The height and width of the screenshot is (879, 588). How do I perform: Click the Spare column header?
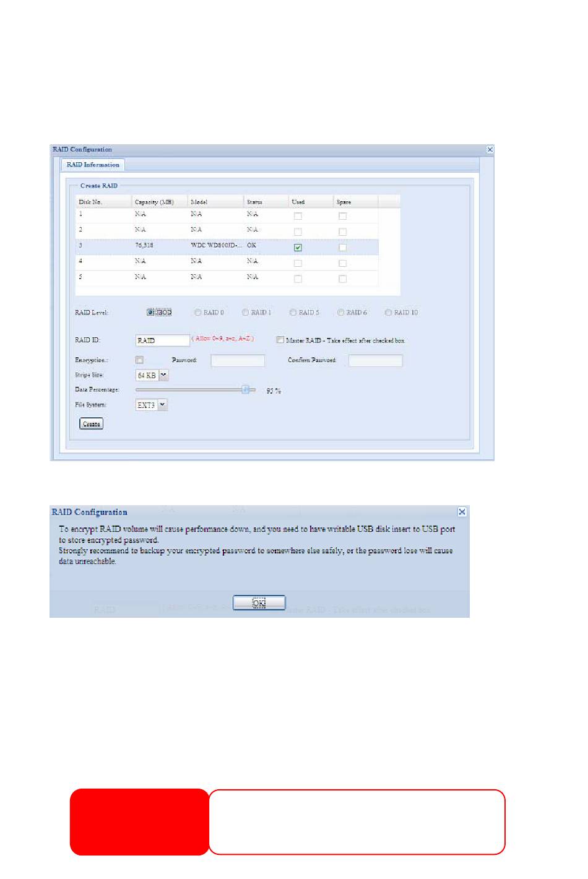[356, 202]
